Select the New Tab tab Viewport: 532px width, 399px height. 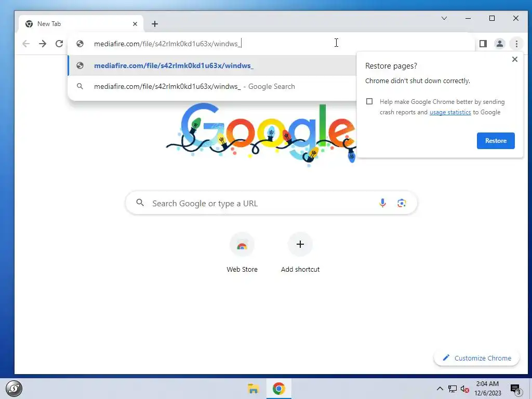coord(81,24)
